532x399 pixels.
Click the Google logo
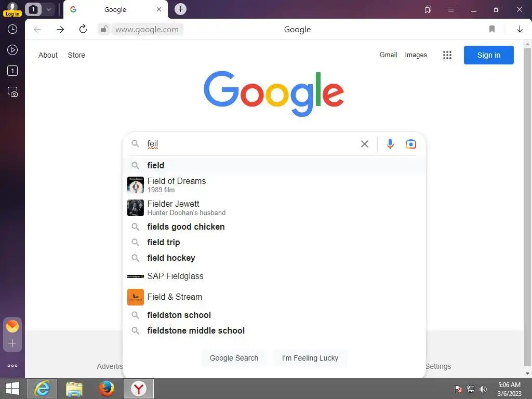(x=273, y=94)
